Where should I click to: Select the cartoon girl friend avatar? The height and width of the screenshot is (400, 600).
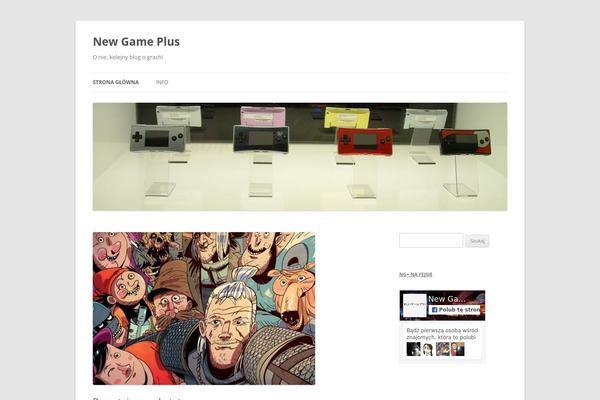coord(428,349)
